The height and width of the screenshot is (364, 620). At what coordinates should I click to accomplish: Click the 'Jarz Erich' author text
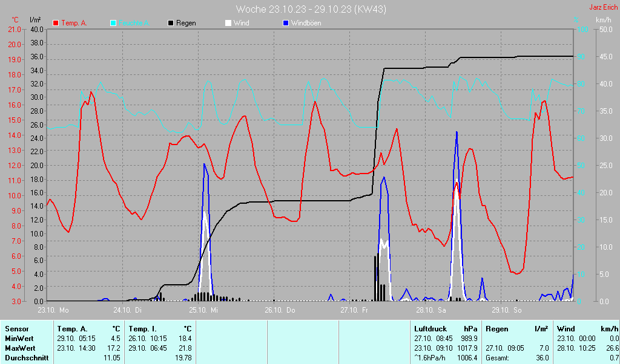[604, 7]
